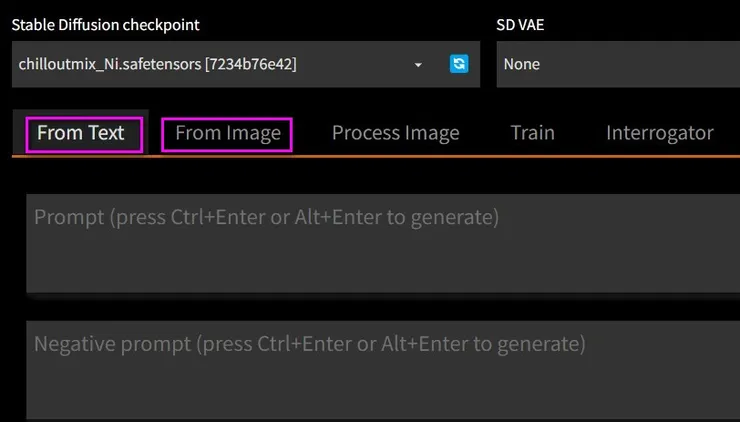Open the SD VAE dropdown showing None
740x422 pixels.
coord(617,64)
